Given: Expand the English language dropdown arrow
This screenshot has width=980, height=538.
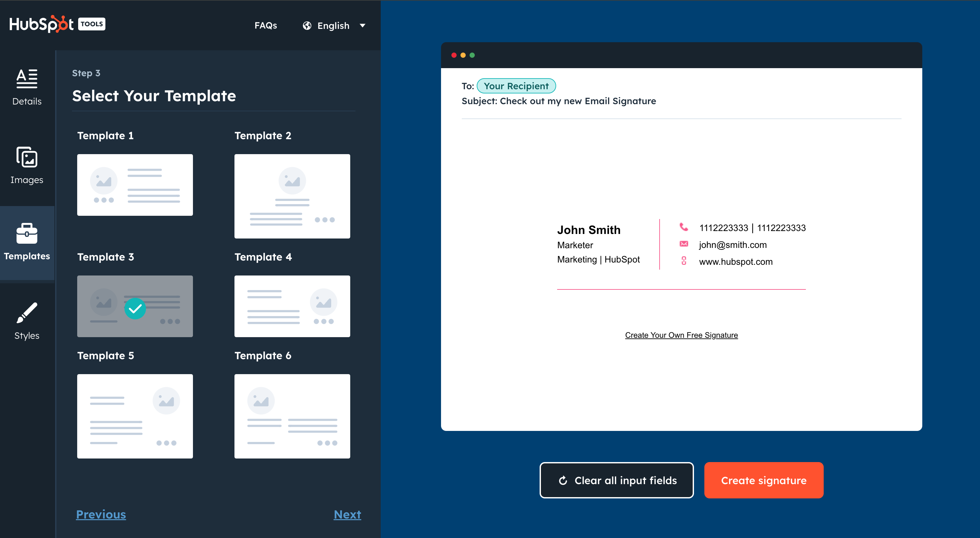Looking at the screenshot, I should coord(362,26).
